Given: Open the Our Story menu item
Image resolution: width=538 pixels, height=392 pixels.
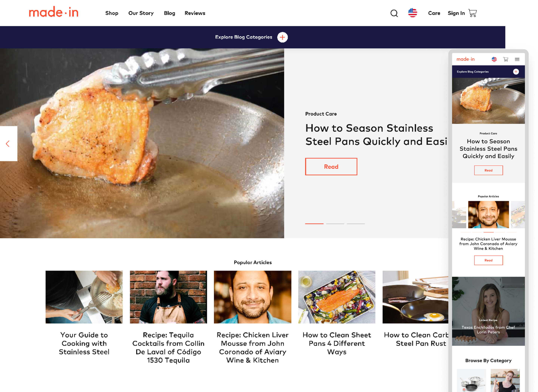Looking at the screenshot, I should 141,13.
